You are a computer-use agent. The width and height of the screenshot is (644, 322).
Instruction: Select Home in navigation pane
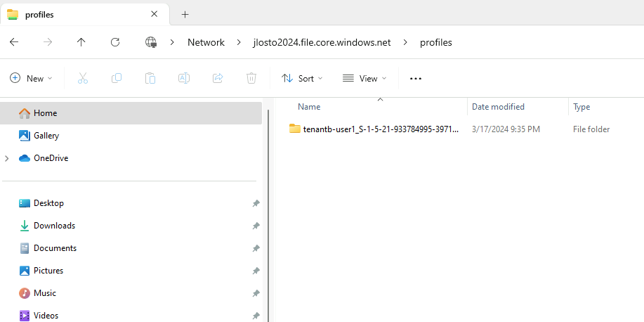click(131, 113)
